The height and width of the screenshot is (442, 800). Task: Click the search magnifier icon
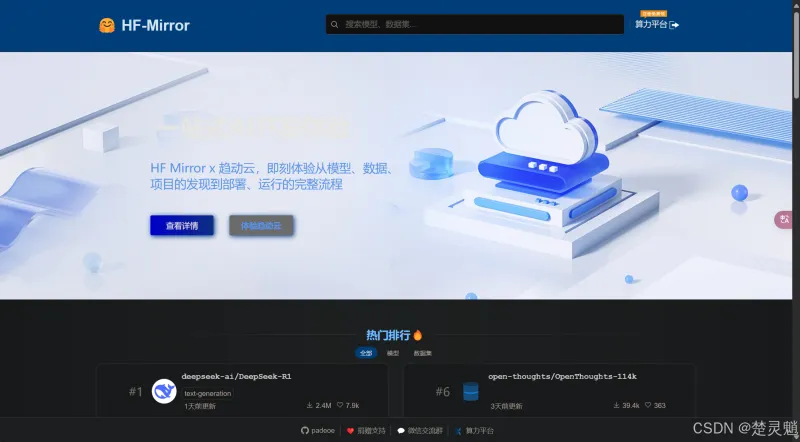(x=334, y=24)
